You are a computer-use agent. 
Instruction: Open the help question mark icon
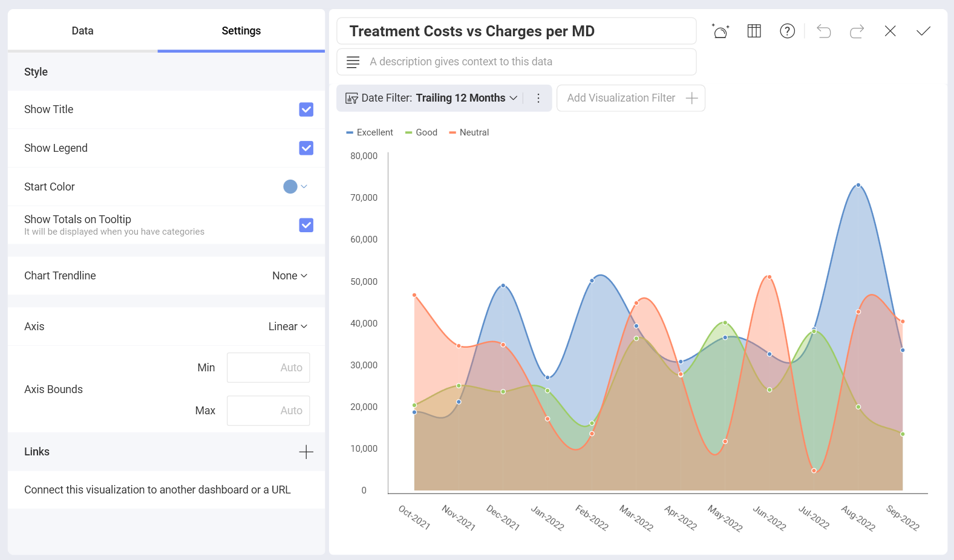[787, 31]
